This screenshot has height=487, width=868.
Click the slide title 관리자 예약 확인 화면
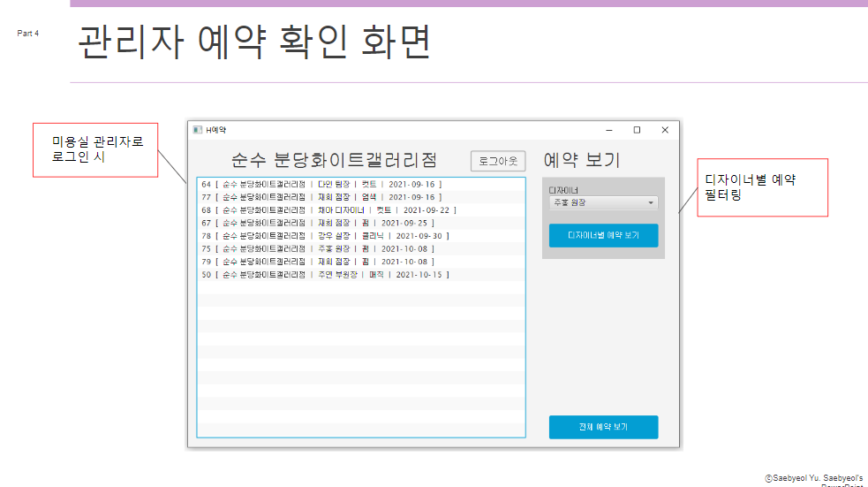(x=254, y=42)
